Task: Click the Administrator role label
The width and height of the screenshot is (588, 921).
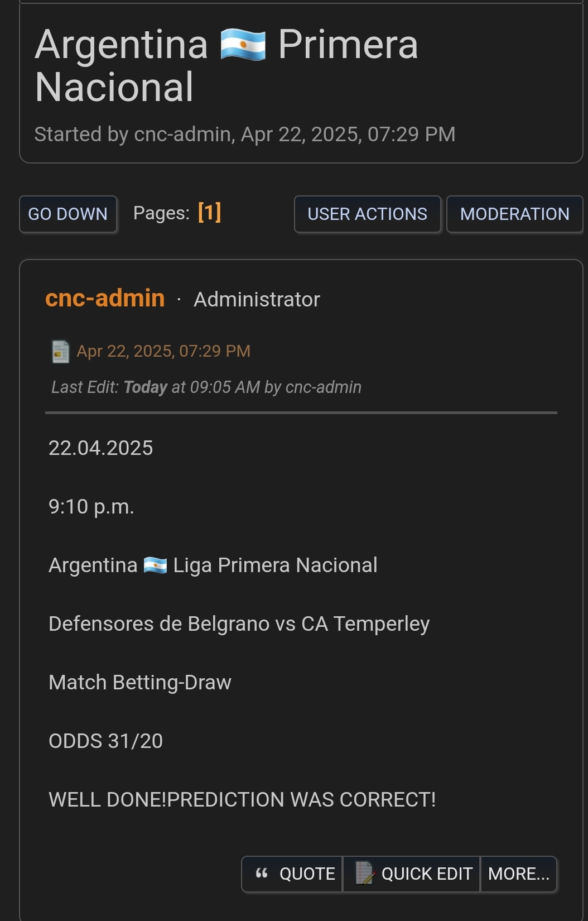Action: point(257,300)
